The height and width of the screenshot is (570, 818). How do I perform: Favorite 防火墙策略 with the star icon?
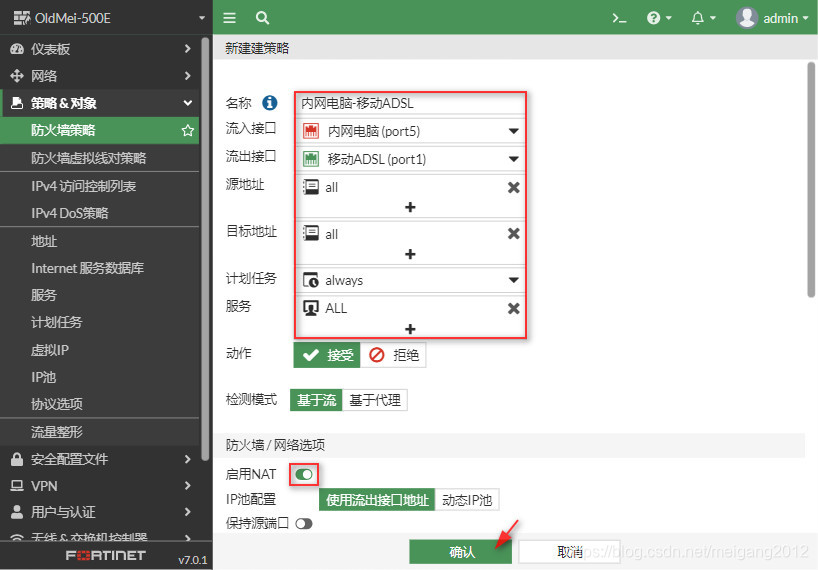[188, 130]
